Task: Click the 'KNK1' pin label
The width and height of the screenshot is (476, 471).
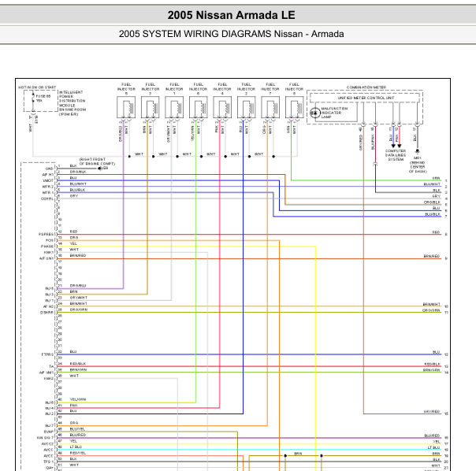Action: (x=49, y=252)
